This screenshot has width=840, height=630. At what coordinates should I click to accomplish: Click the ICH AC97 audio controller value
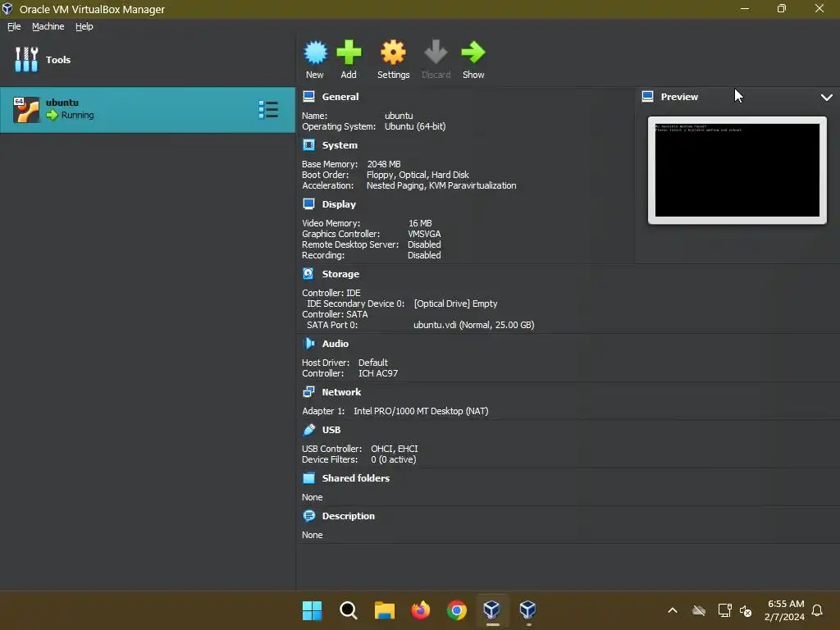[377, 373]
